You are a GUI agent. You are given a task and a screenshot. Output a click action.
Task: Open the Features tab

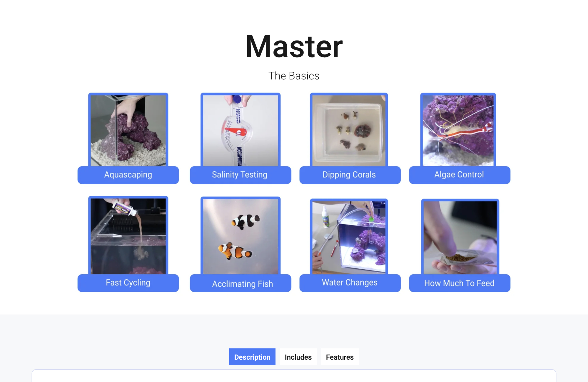coord(340,357)
